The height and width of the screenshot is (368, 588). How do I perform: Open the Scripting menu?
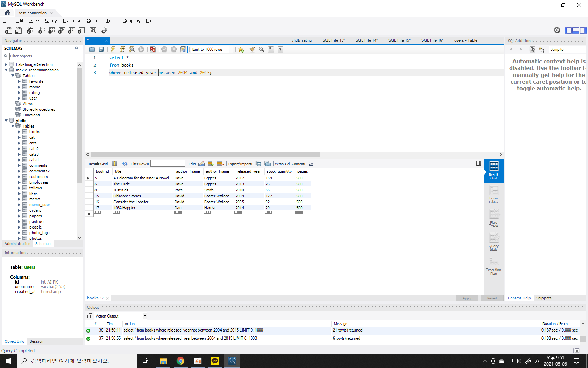click(x=132, y=21)
